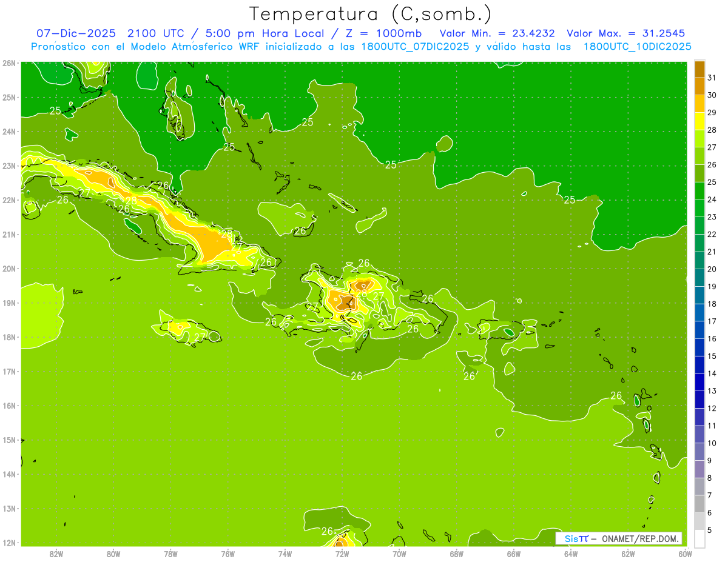Click the teal legend swatch between 19 and 20

[700, 278]
